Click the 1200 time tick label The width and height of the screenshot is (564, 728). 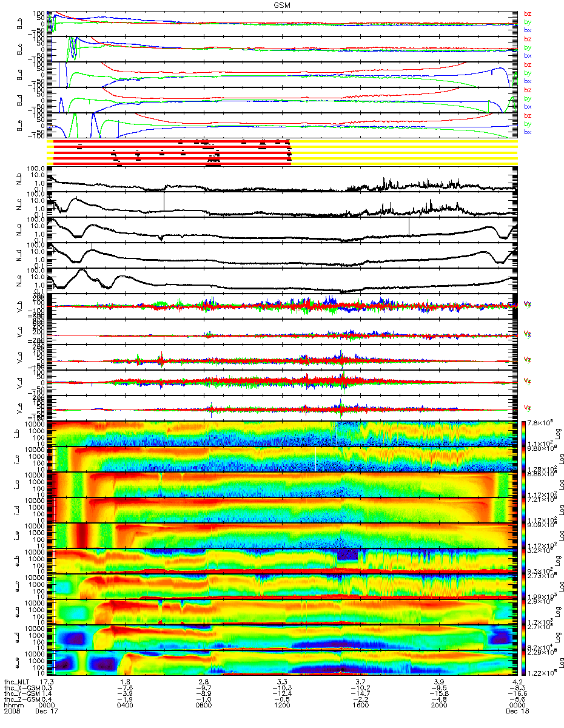[281, 706]
